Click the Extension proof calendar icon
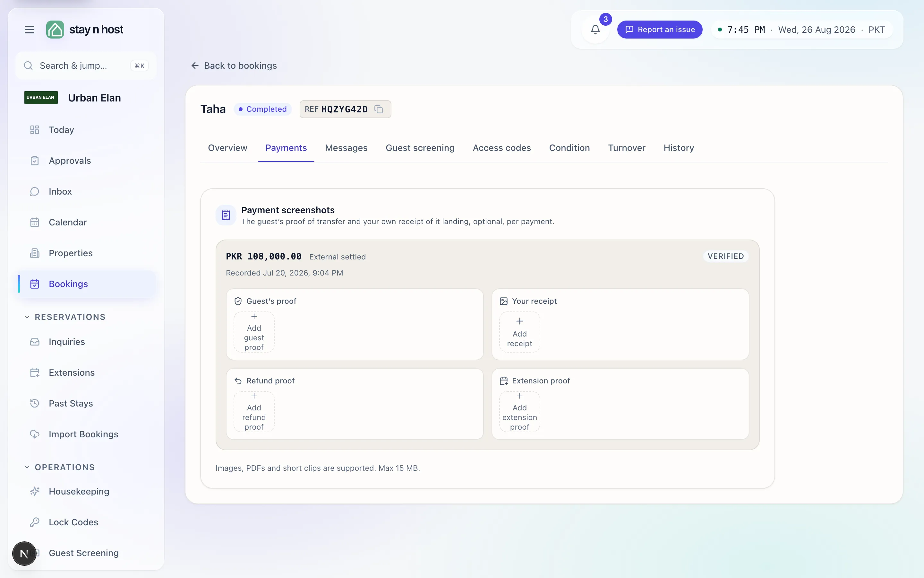 click(504, 381)
